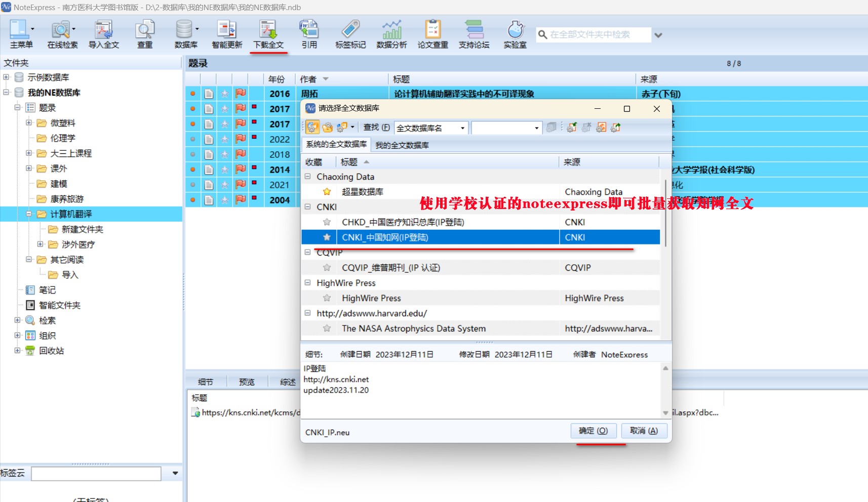The width and height of the screenshot is (868, 502).
Task: Select the 计算机翻译 folder
Action: click(x=71, y=214)
